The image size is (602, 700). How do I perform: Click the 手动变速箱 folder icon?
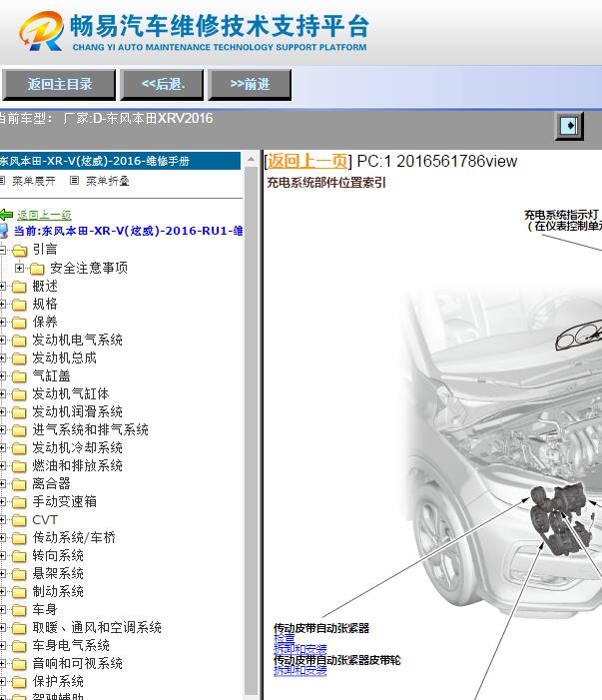tap(19, 502)
